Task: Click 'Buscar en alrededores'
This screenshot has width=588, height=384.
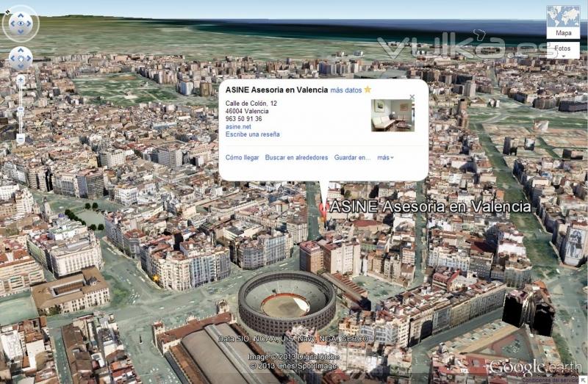Action: click(296, 158)
